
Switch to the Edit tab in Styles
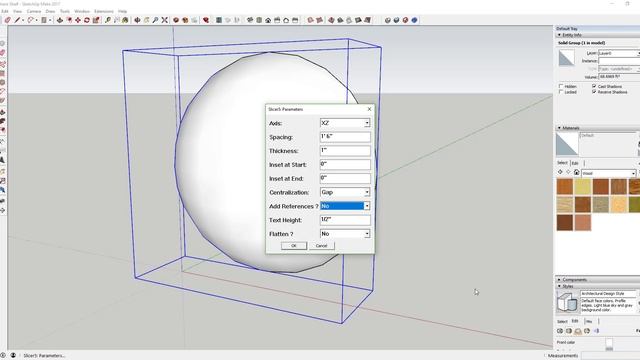tap(575, 321)
